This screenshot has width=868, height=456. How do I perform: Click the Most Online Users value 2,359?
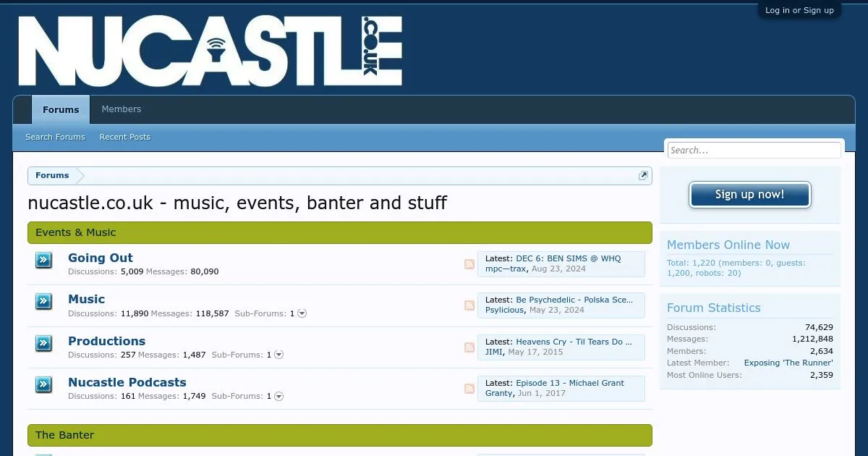click(821, 375)
